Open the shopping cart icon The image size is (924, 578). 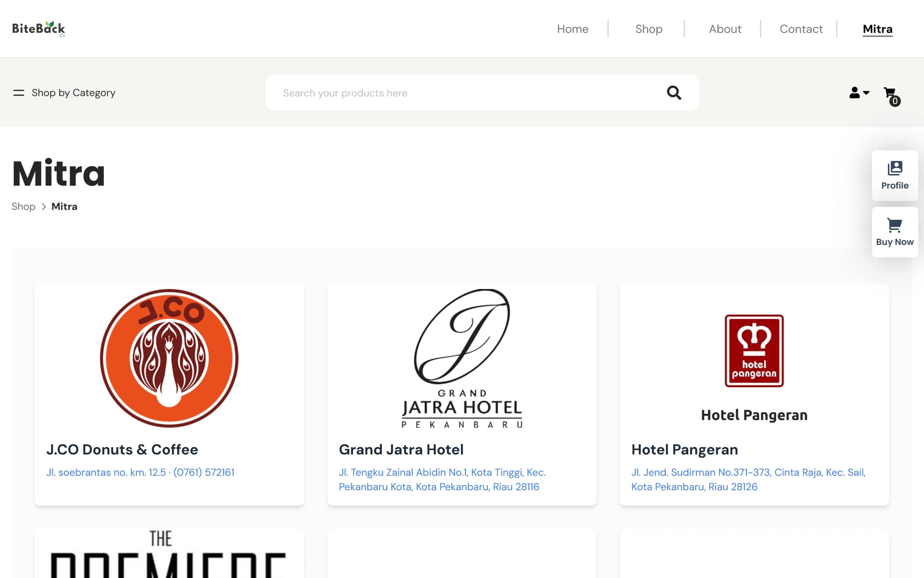889,92
